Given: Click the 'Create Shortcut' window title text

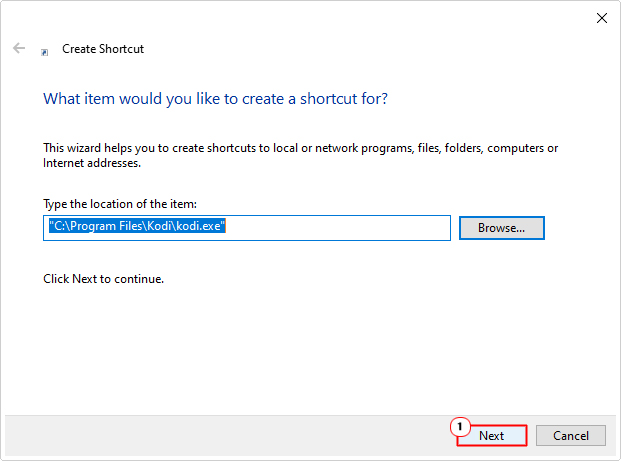Looking at the screenshot, I should click(x=103, y=48).
